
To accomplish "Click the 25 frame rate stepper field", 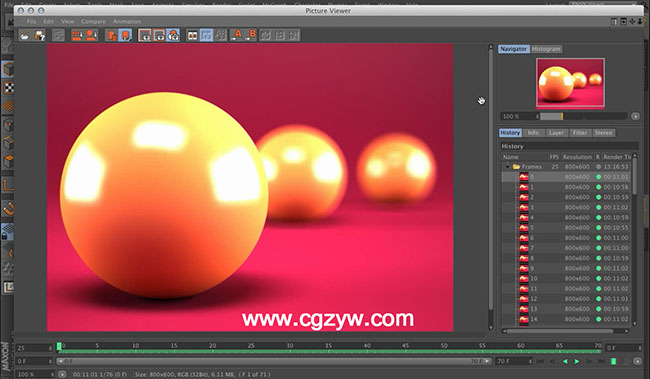I will (34, 348).
